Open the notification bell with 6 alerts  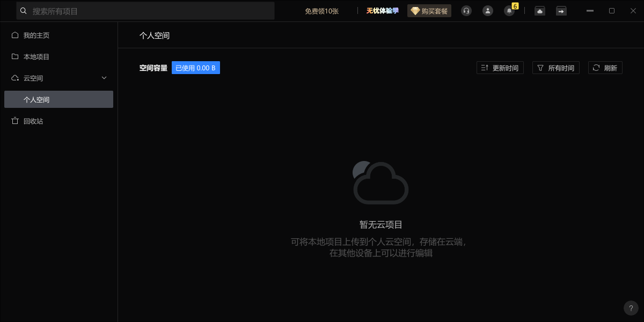[509, 11]
